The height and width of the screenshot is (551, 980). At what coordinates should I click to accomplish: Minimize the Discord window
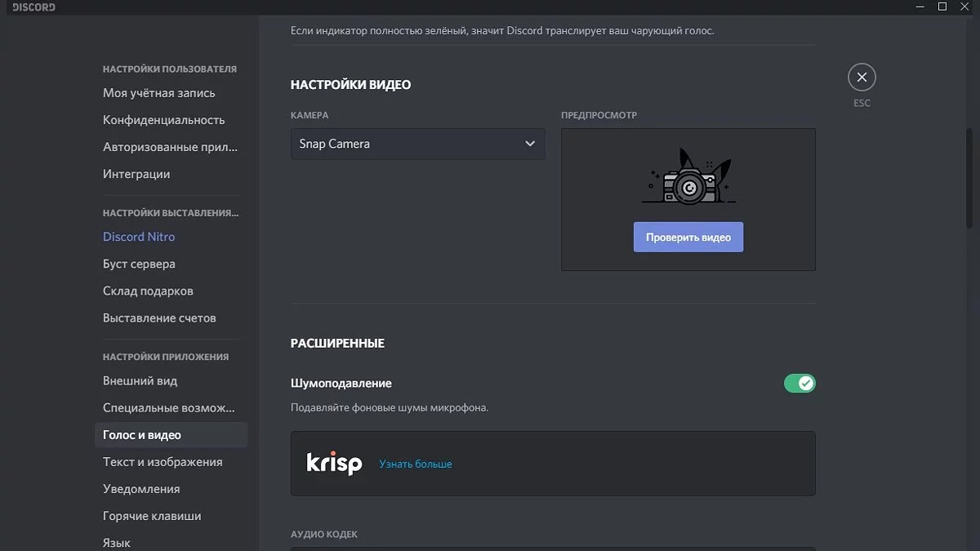click(x=920, y=7)
